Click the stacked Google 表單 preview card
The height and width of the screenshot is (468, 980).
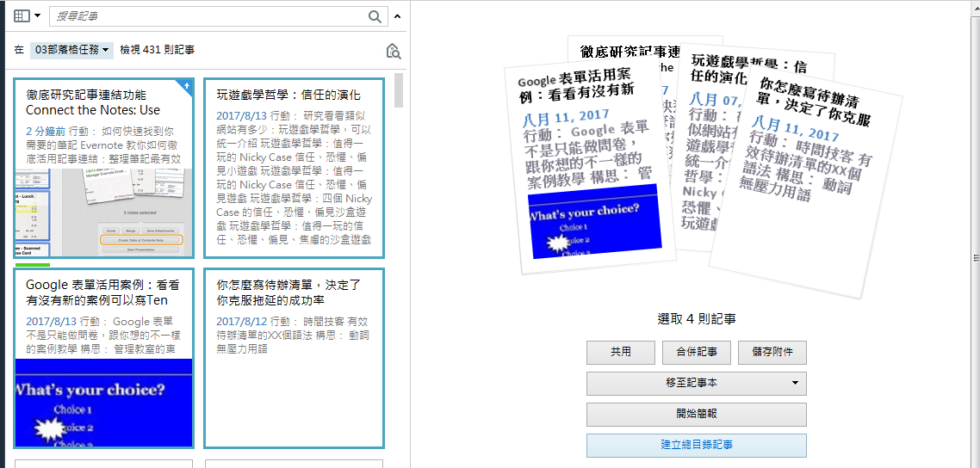591,169
